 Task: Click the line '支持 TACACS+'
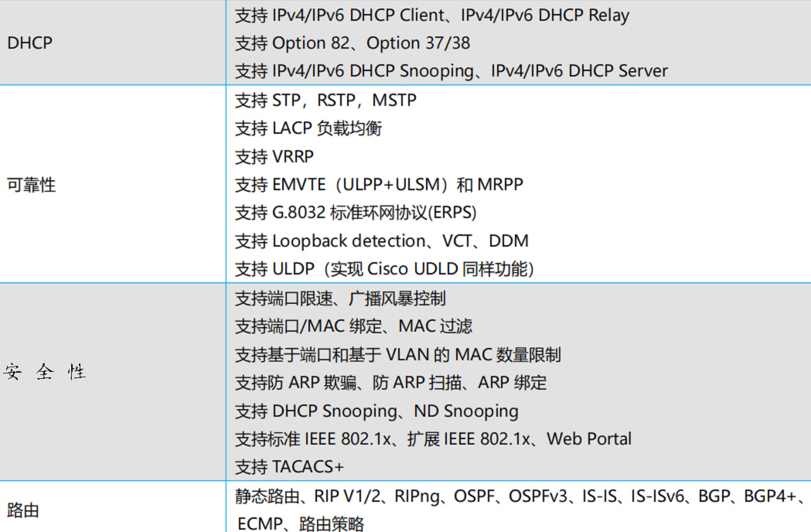pos(289,467)
